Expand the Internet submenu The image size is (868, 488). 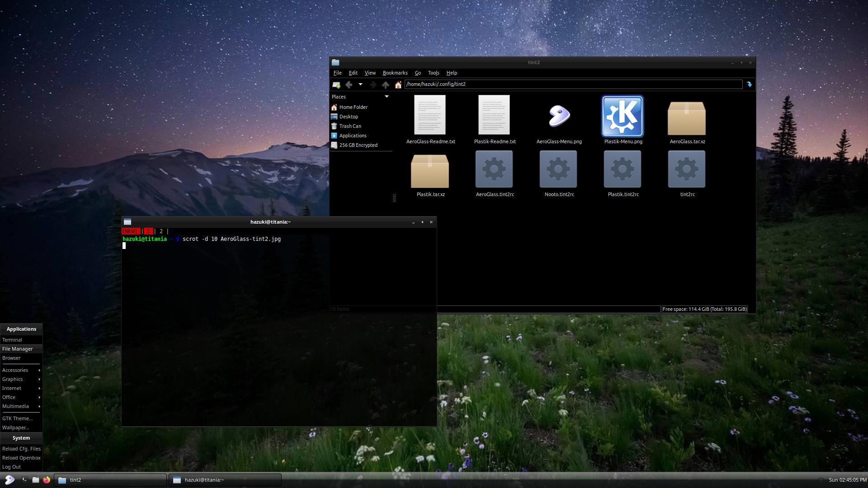click(x=21, y=388)
